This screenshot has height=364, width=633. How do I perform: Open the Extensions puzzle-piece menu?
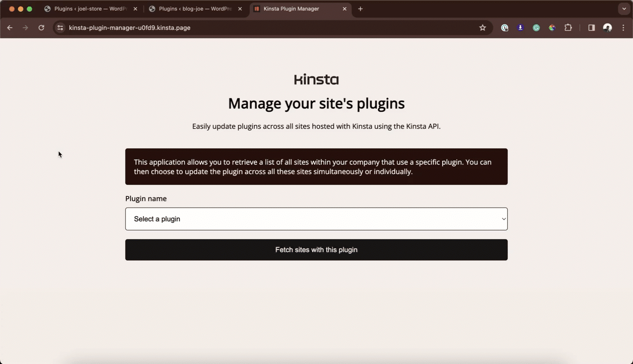coord(568,28)
